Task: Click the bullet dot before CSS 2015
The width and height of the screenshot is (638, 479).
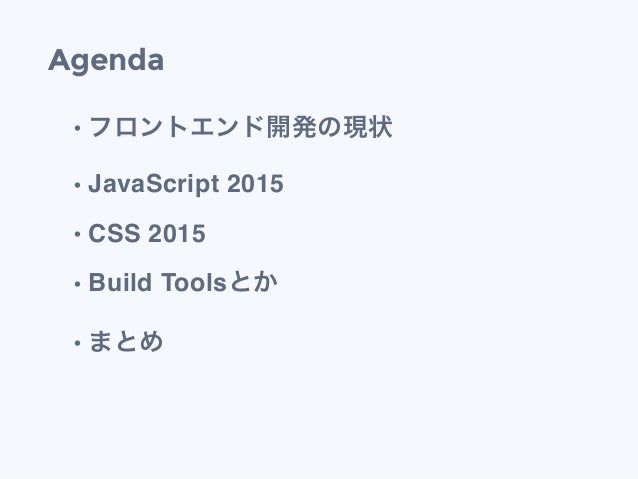Action: [x=77, y=235]
